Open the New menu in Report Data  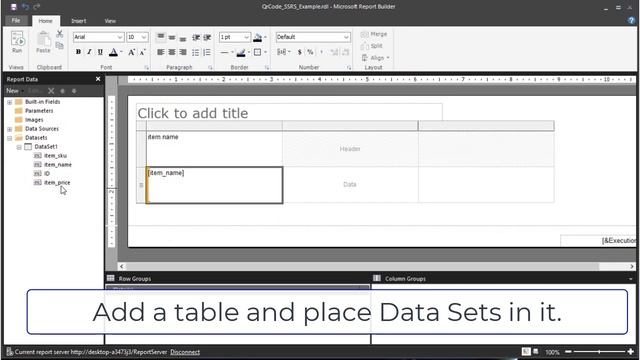[14, 91]
